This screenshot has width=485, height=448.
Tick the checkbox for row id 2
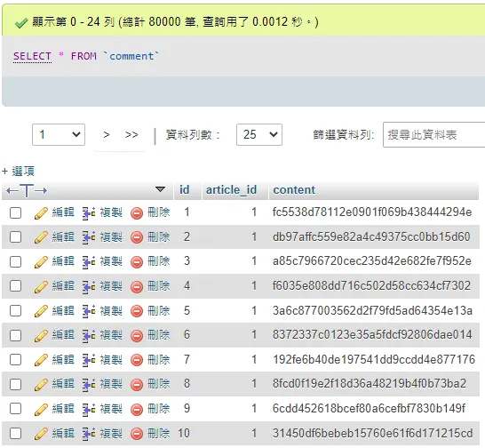(x=15, y=237)
